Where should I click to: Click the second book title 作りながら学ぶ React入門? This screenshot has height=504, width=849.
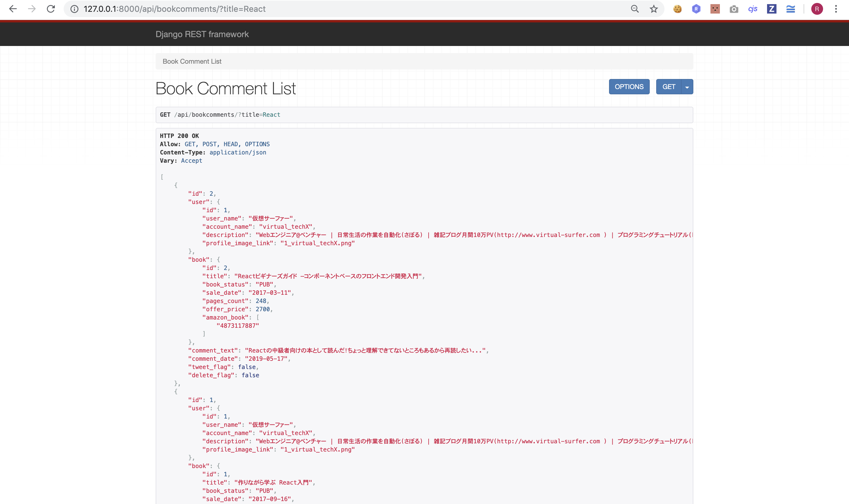click(273, 482)
